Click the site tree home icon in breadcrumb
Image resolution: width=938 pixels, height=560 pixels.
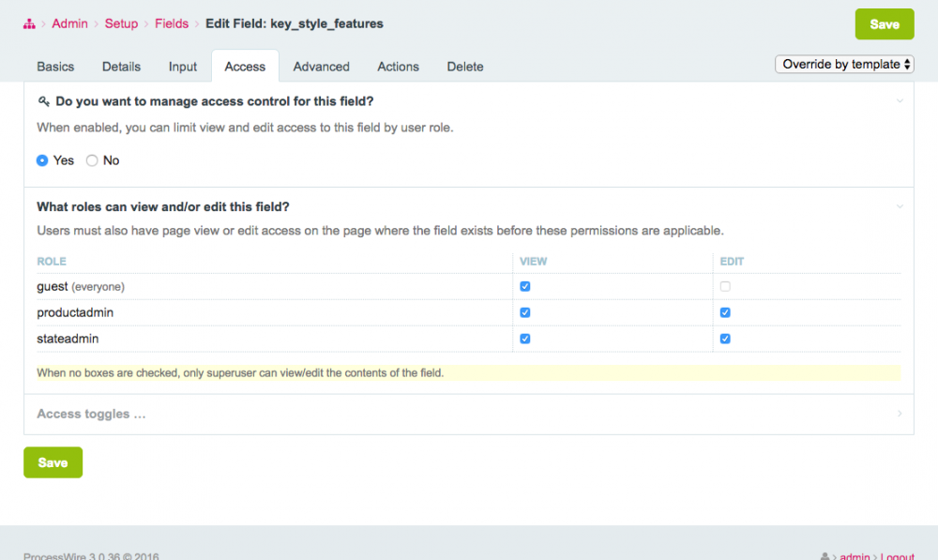(29, 23)
